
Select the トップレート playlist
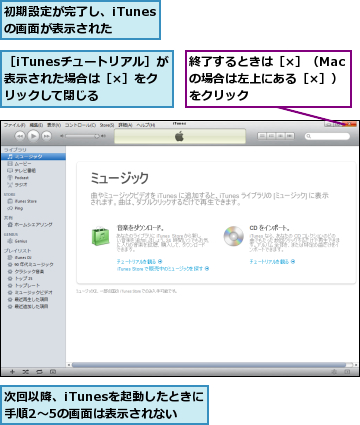(x=33, y=286)
